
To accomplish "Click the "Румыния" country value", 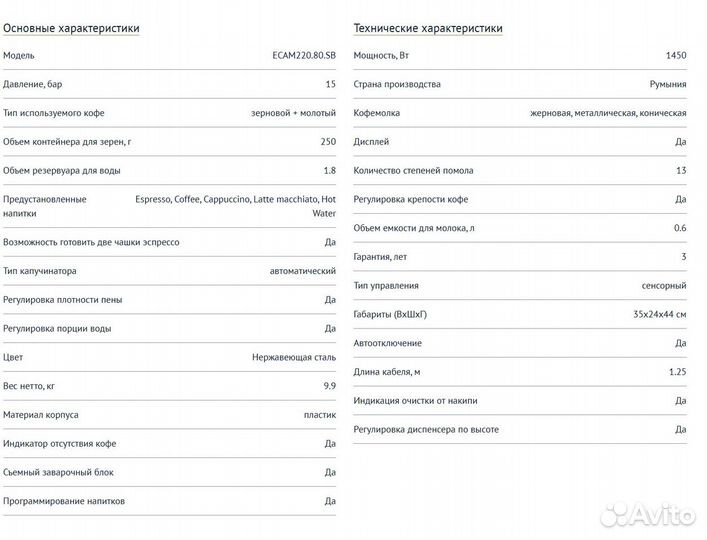I will click(x=667, y=84).
